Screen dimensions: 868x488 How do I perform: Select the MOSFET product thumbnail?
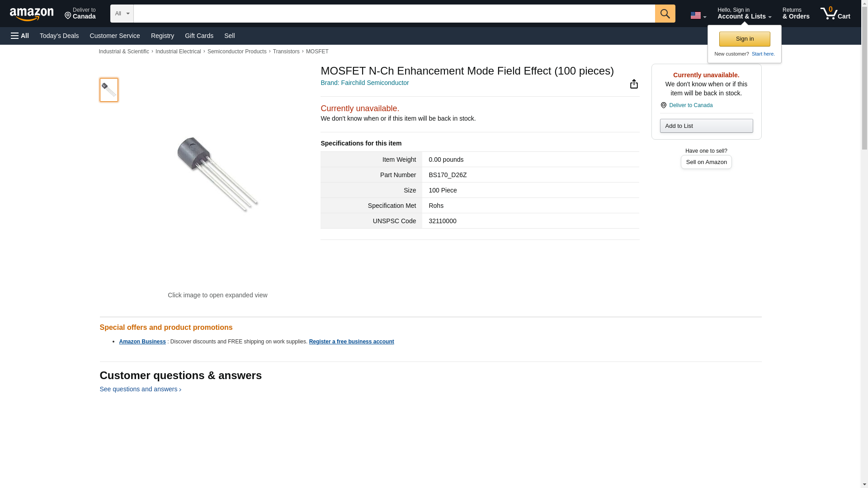coord(108,89)
